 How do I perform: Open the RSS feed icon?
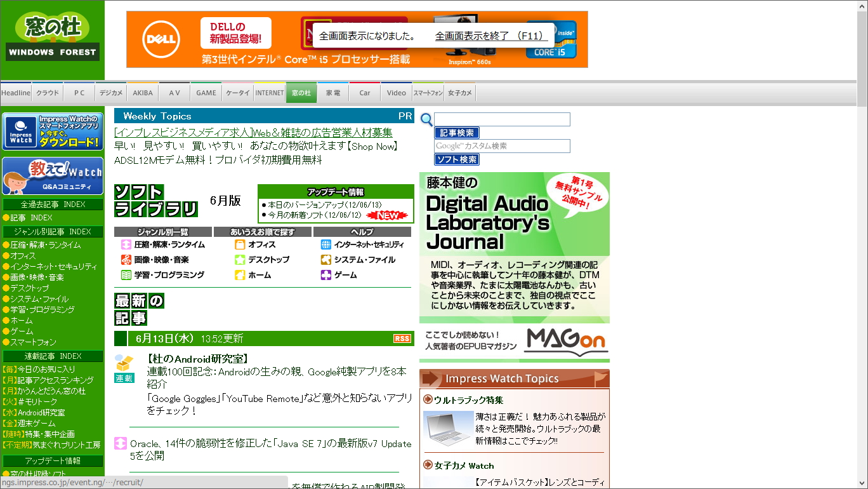pos(401,338)
